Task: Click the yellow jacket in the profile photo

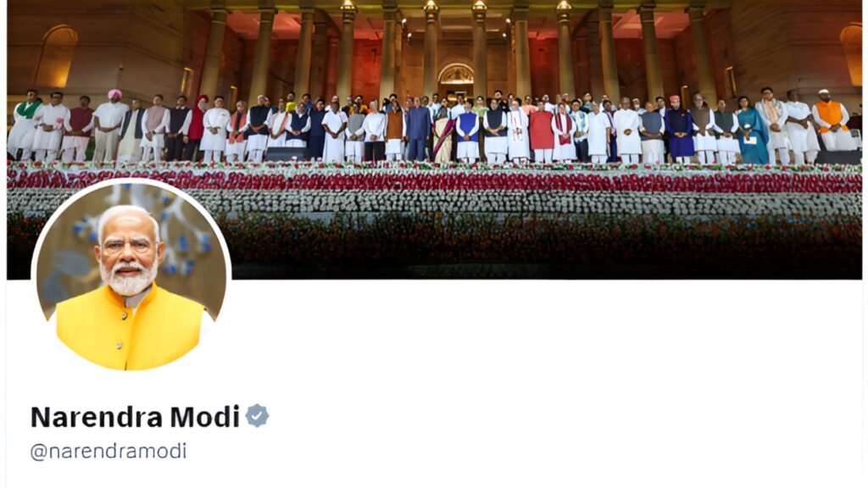Action: tap(130, 330)
